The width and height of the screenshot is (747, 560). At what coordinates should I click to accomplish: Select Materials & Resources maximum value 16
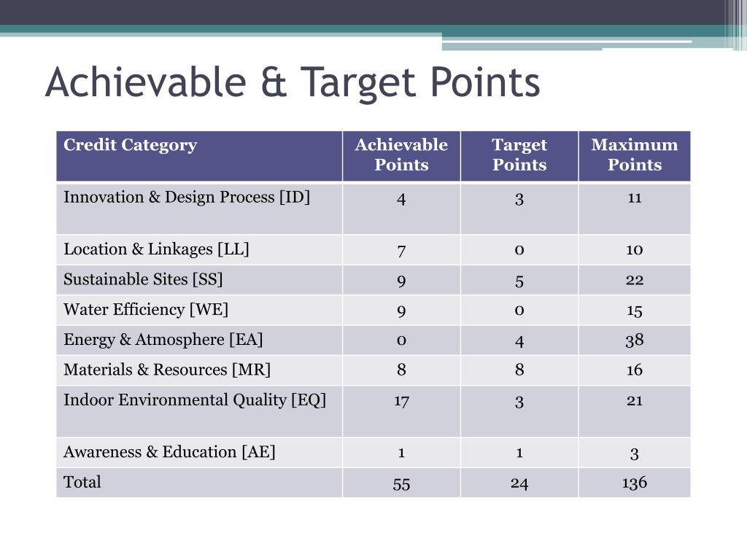click(x=635, y=370)
